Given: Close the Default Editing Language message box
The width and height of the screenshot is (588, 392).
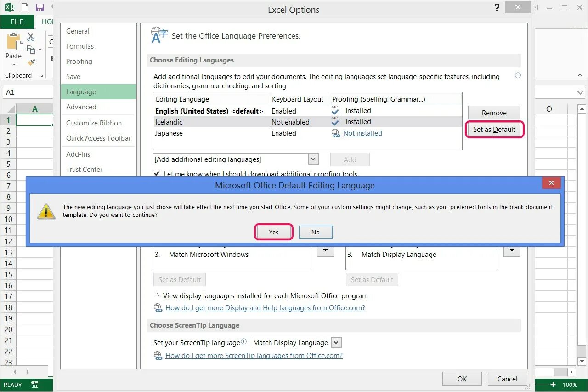Looking at the screenshot, I should pos(551,183).
